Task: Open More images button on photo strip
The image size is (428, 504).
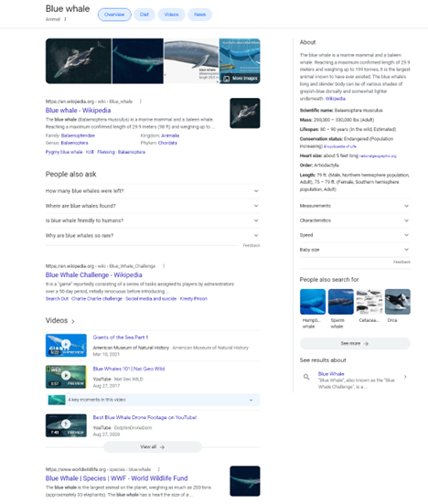Action: coord(241,78)
